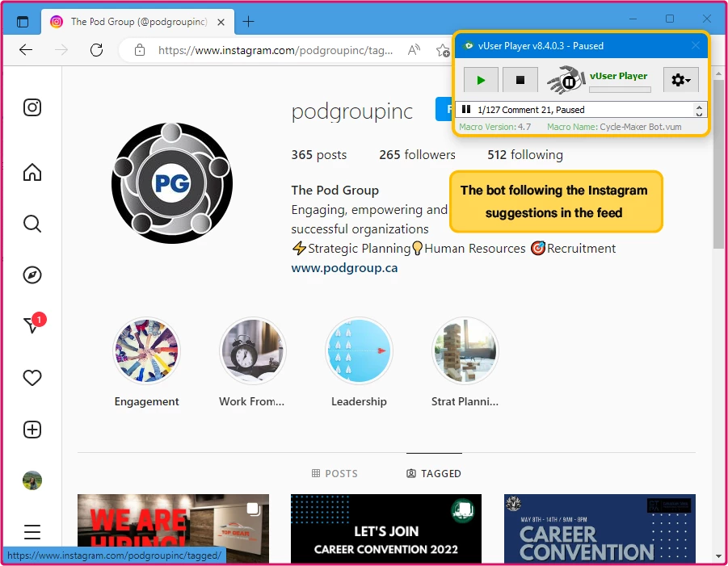
Task: Open the hamburger More menu icon
Action: 32,531
